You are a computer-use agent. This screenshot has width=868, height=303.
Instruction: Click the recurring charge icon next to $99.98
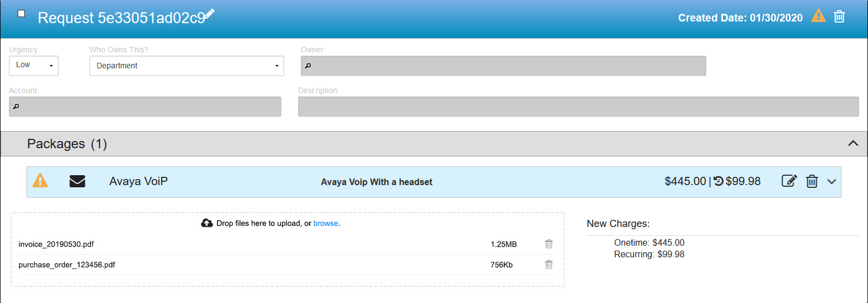tap(718, 181)
